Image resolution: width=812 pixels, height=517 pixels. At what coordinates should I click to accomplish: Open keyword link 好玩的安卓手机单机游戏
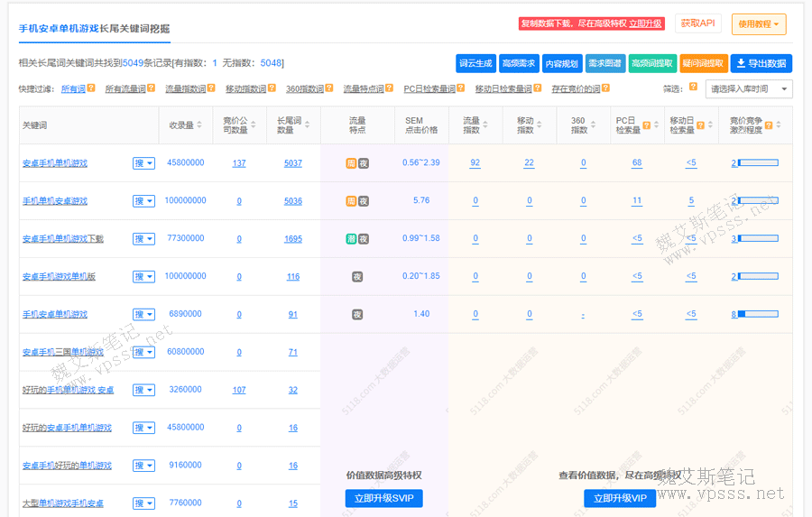[67, 428]
